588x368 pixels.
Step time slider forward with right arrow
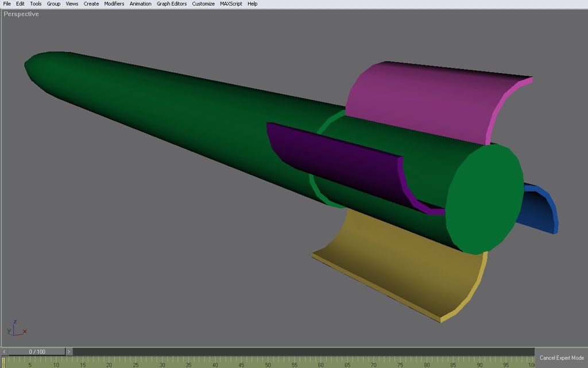coord(69,352)
